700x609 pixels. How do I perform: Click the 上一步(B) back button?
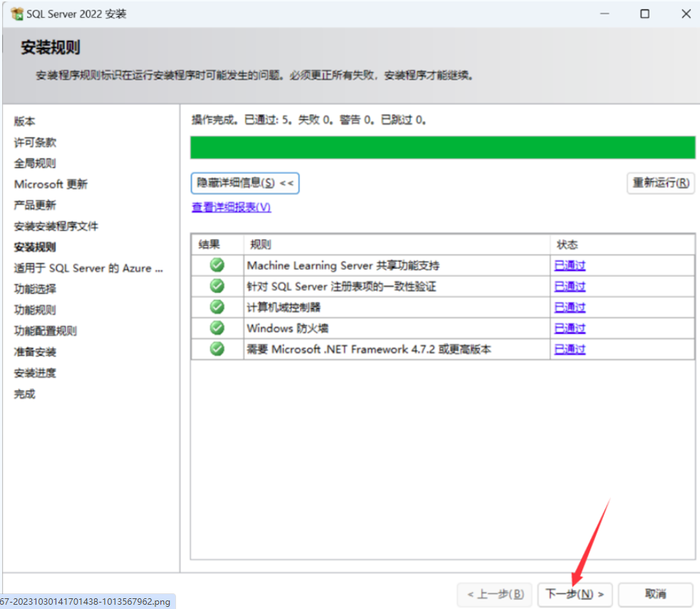click(x=495, y=594)
